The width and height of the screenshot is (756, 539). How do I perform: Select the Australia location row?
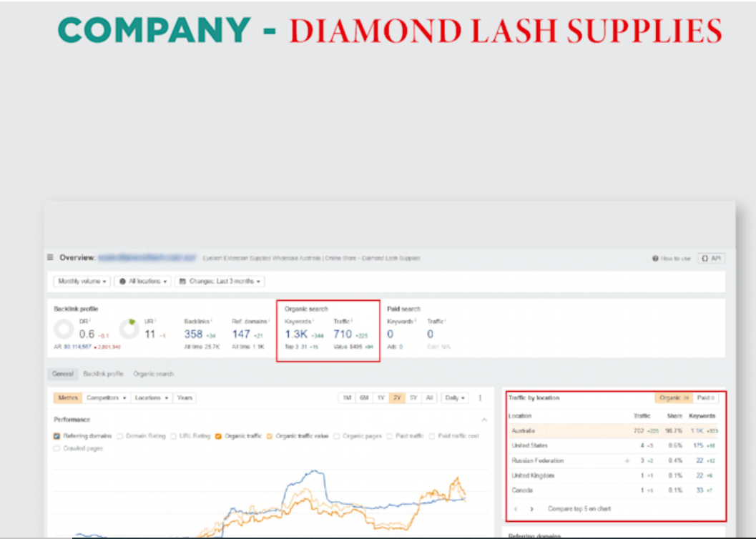614,431
